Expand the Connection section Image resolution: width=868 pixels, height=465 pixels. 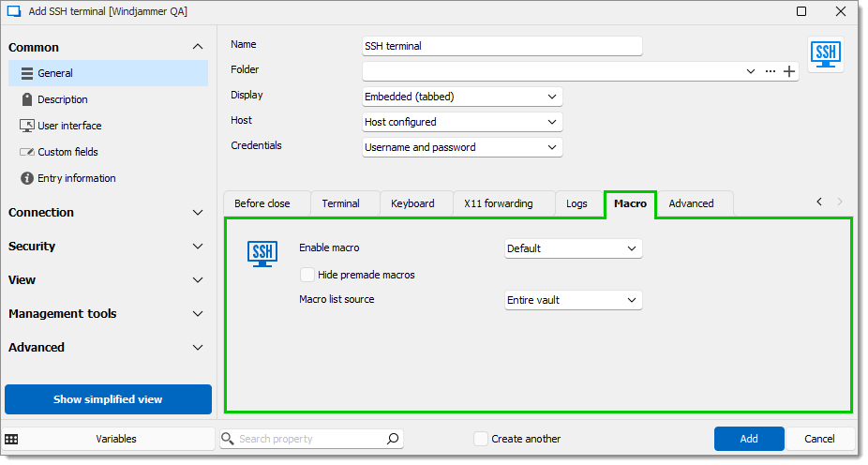[x=198, y=213]
